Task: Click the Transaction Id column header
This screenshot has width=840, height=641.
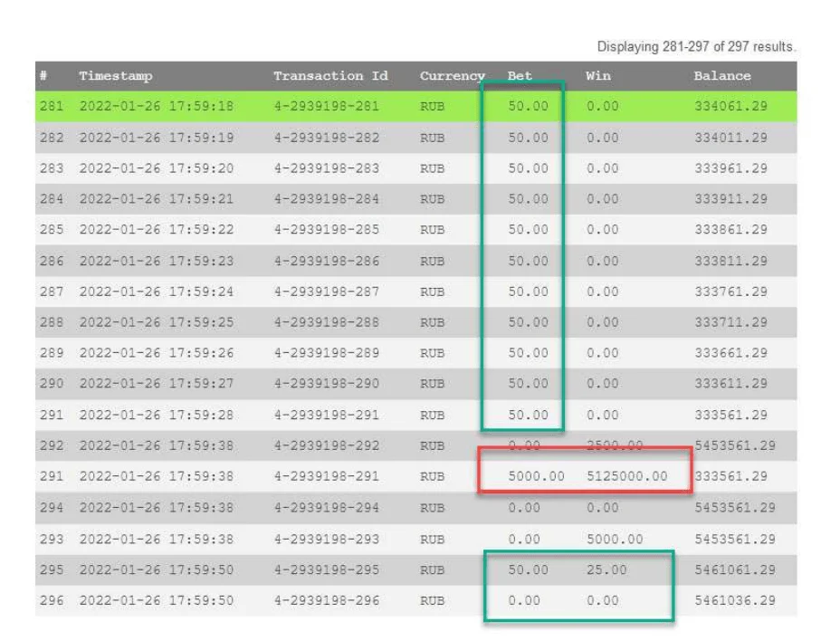Action: pos(330,75)
